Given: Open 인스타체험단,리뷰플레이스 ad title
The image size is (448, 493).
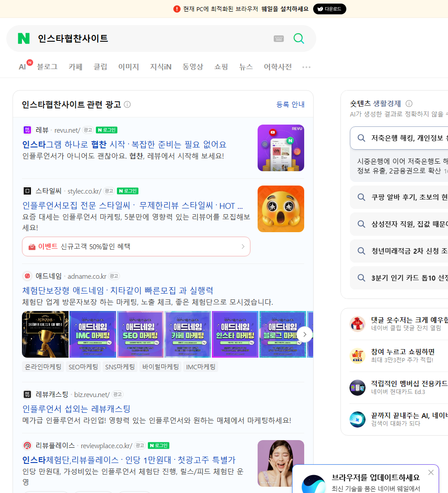Looking at the screenshot, I should (x=129, y=460).
